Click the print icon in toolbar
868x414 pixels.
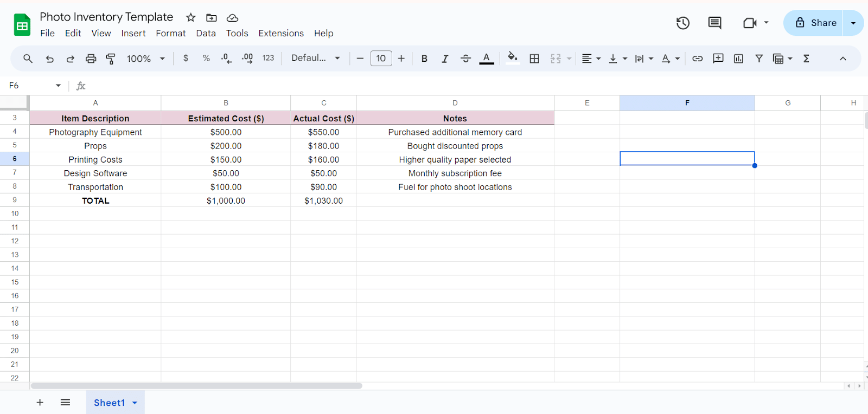(91, 59)
